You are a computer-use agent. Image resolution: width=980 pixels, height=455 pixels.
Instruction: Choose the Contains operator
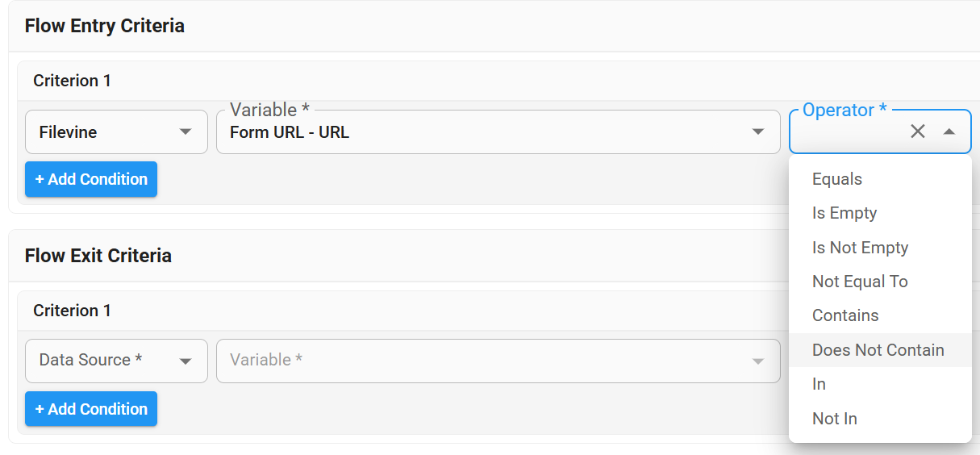[845, 315]
